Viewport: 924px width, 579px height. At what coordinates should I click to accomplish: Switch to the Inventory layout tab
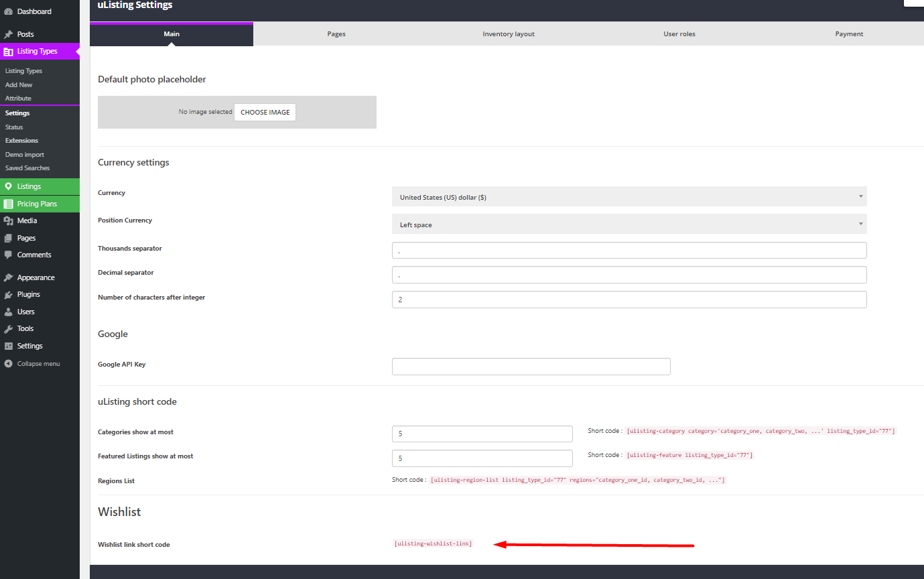click(x=509, y=34)
